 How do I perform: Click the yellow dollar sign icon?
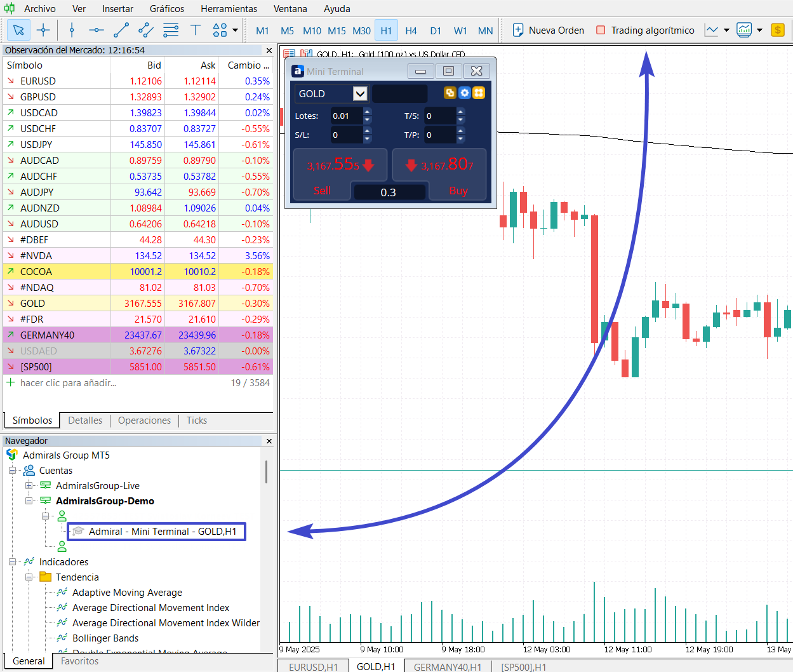778,30
